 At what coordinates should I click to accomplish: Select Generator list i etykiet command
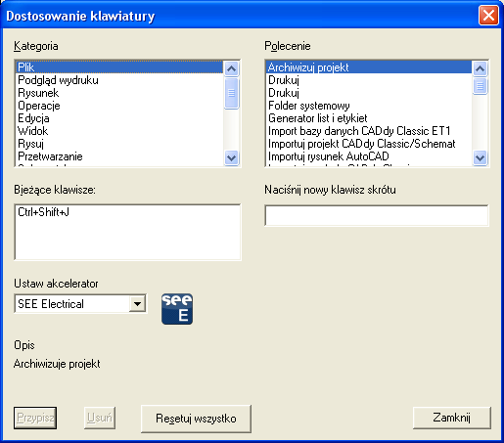(x=369, y=118)
